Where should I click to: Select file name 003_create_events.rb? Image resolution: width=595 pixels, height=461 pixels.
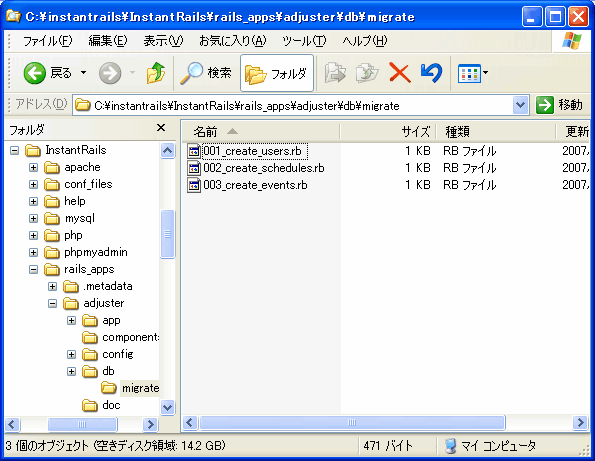pos(255,185)
